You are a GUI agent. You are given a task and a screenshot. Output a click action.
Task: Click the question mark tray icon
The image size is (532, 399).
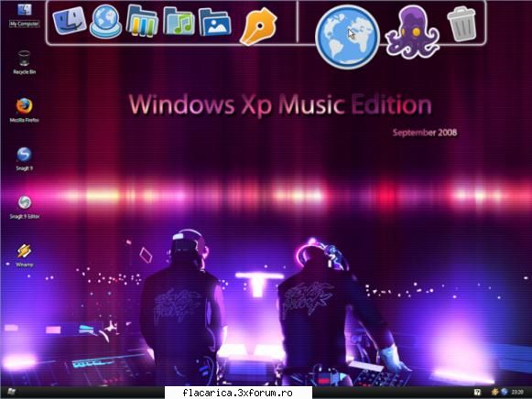477,393
